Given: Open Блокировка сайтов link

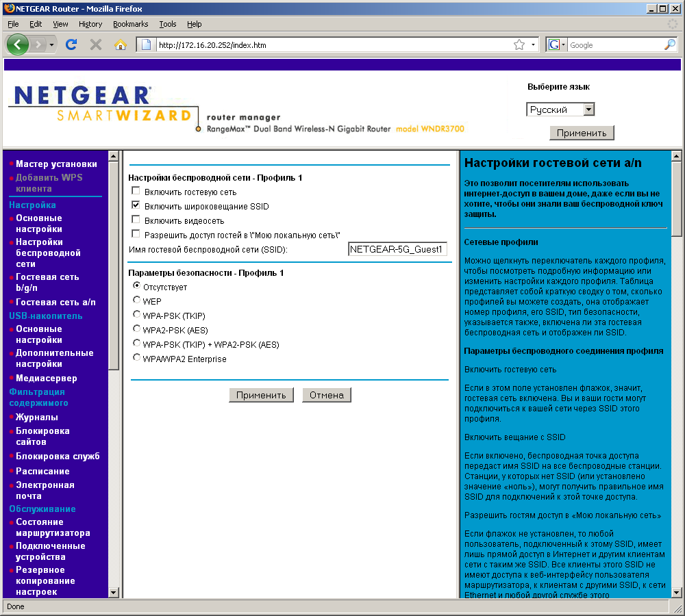Looking at the screenshot, I should pos(42,436).
